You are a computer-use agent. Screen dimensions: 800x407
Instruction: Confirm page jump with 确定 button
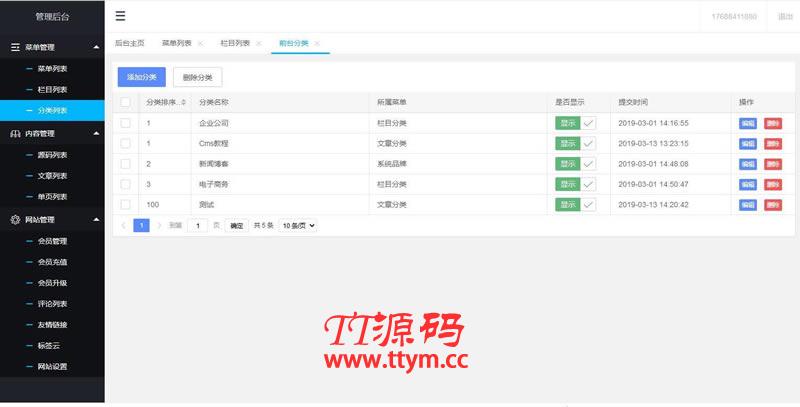237,225
